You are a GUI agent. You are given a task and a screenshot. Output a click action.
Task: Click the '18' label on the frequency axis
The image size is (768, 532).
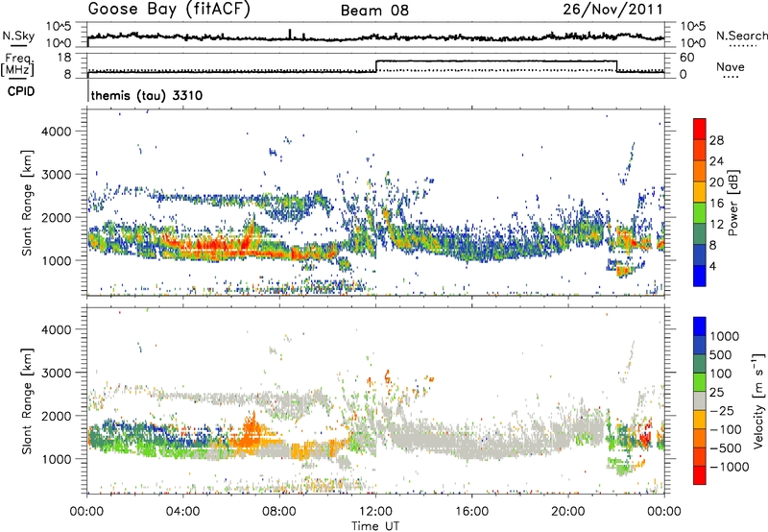pyautogui.click(x=64, y=58)
